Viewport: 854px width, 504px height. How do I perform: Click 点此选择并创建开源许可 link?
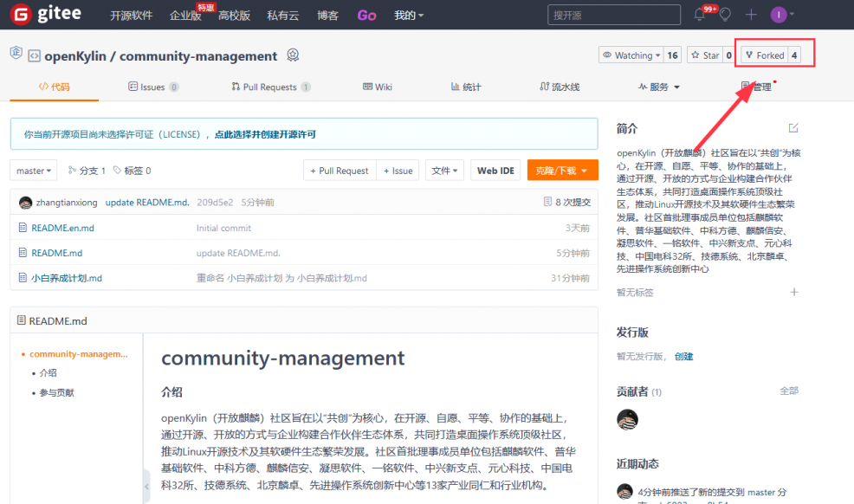point(265,134)
